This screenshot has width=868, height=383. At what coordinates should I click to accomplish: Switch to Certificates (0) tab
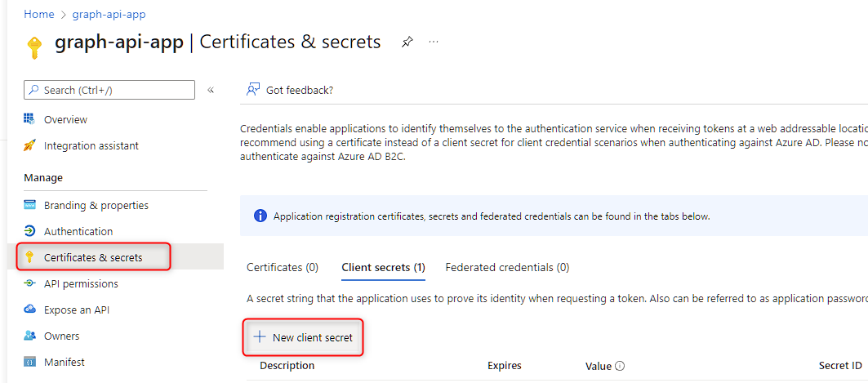[283, 267]
